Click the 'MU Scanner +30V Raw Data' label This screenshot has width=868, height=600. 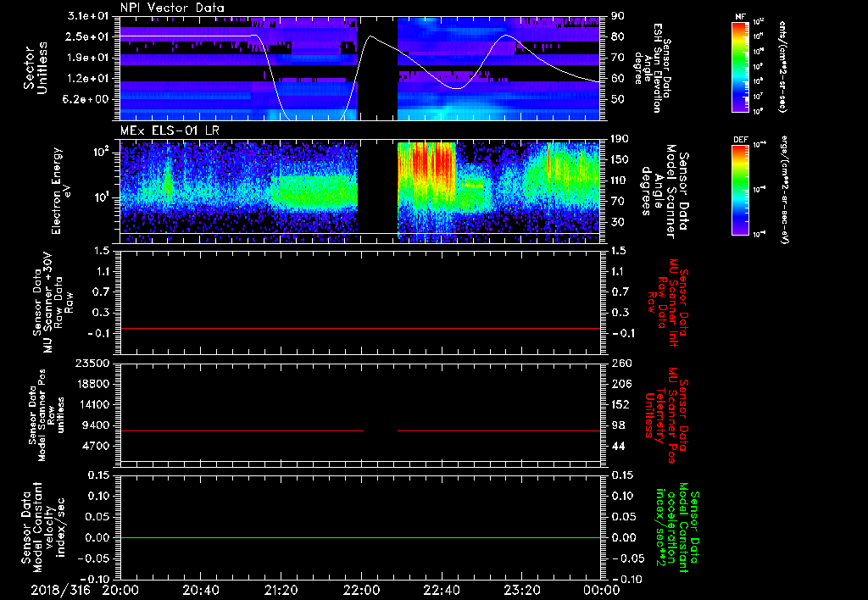pyautogui.click(x=53, y=303)
